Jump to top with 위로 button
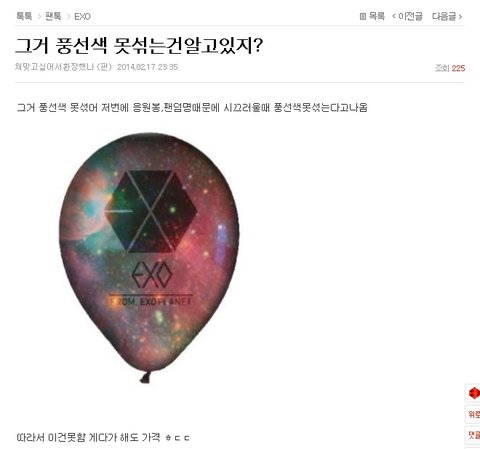480x449 pixels. tap(473, 414)
